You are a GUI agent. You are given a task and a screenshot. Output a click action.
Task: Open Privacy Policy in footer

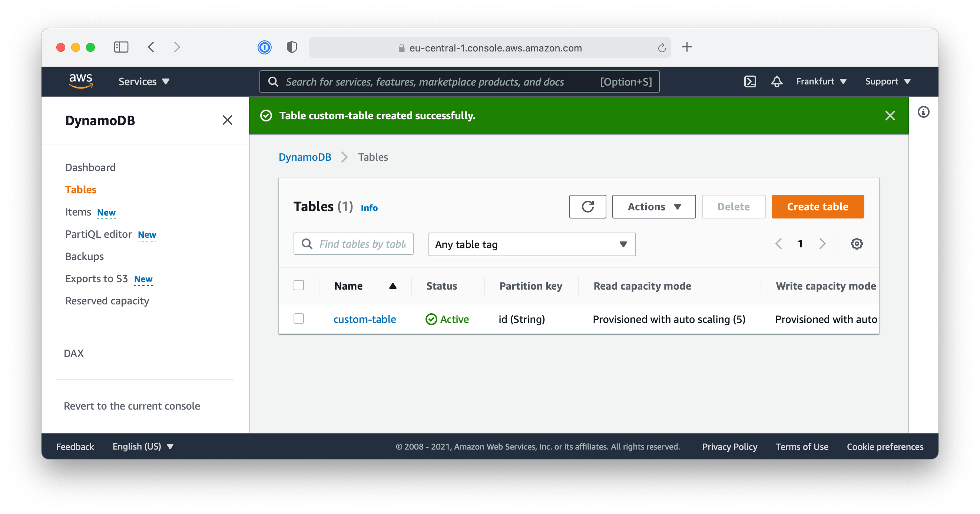pos(729,446)
